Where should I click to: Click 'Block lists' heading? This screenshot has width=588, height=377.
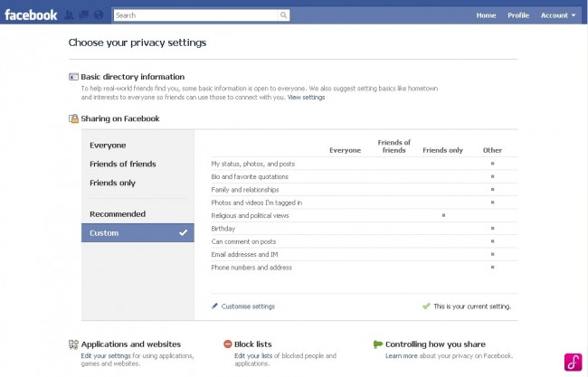(x=253, y=344)
